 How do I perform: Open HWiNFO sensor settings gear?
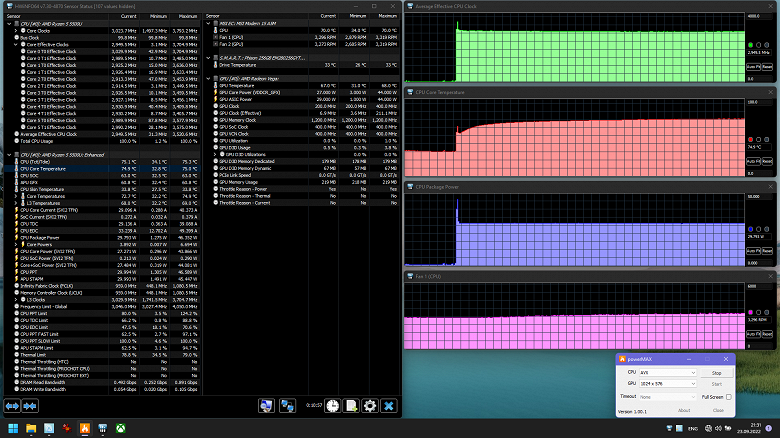[370, 406]
